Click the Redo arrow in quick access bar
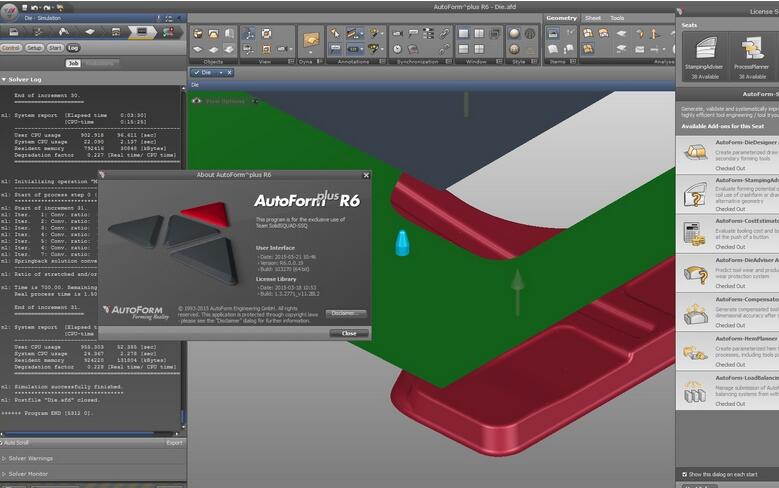The height and width of the screenshot is (488, 779). click(x=47, y=7)
